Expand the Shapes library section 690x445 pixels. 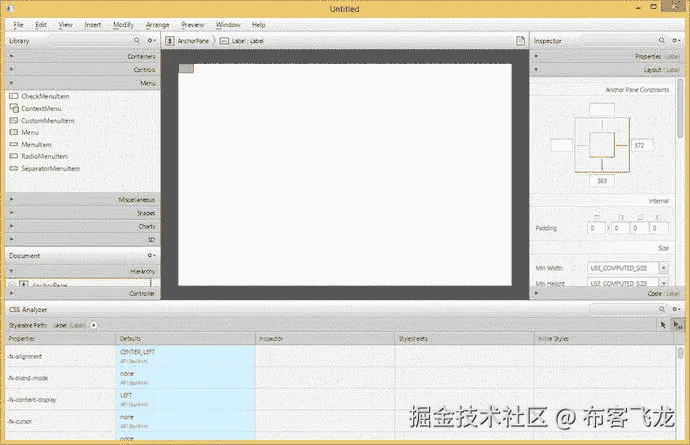(x=83, y=213)
